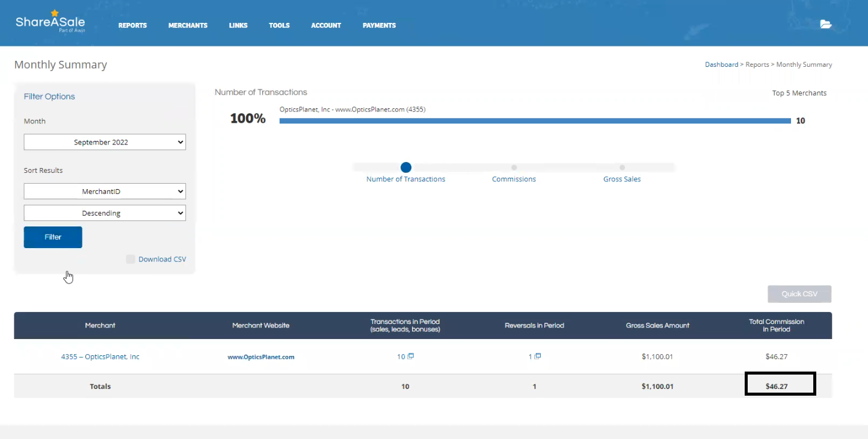This screenshot has height=439, width=868.
Task: Click the Filter Options heading
Action: tap(49, 96)
